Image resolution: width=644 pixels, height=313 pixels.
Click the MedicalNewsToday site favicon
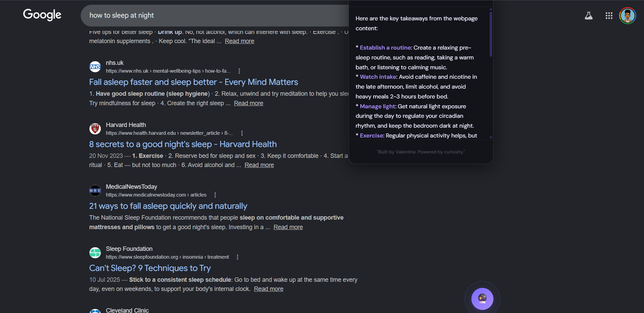coord(95,191)
